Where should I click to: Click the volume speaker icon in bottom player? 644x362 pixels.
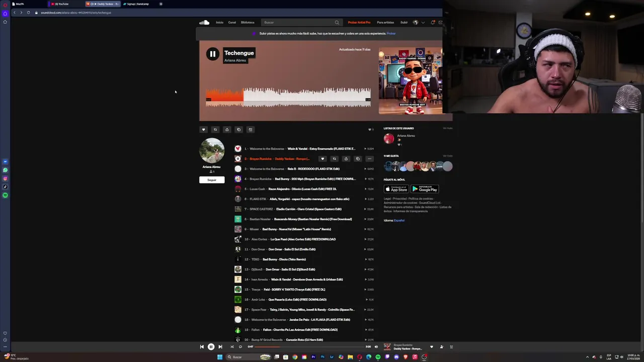point(376,347)
